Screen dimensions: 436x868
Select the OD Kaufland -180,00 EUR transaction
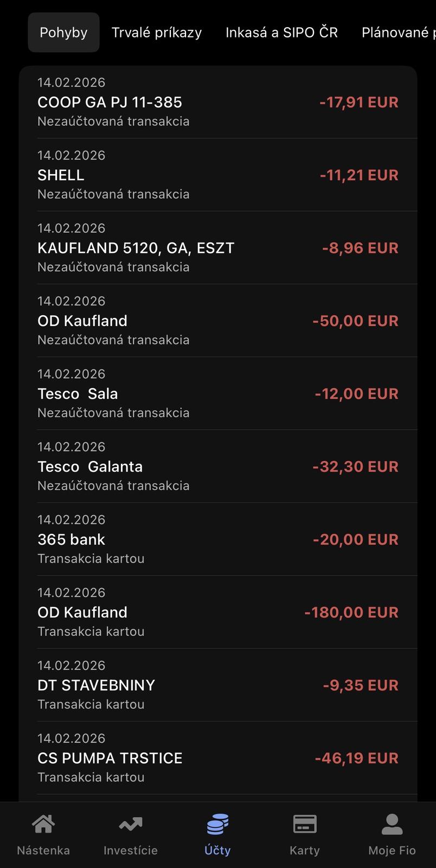click(x=163, y=612)
